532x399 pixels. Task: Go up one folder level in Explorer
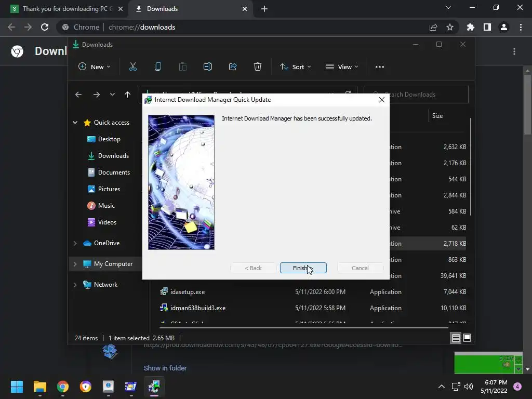[128, 95]
